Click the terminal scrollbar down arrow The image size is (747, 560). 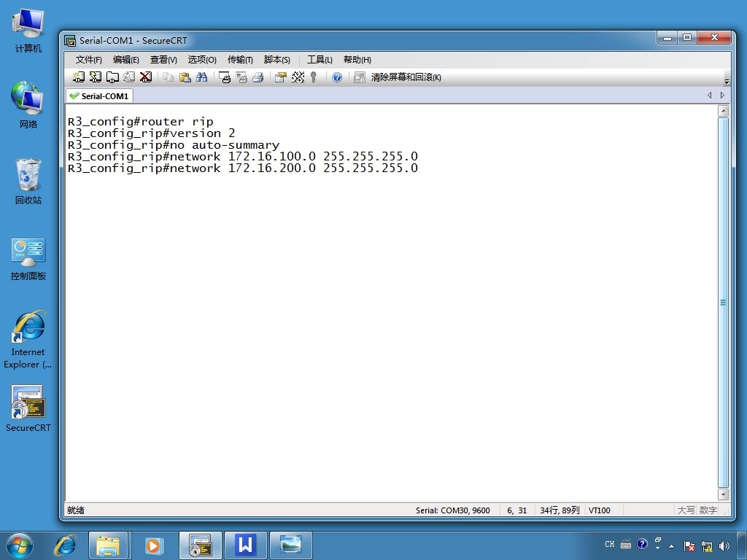723,494
